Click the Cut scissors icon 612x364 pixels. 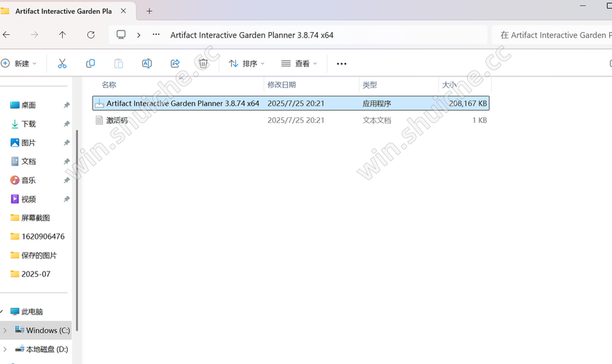(x=62, y=63)
